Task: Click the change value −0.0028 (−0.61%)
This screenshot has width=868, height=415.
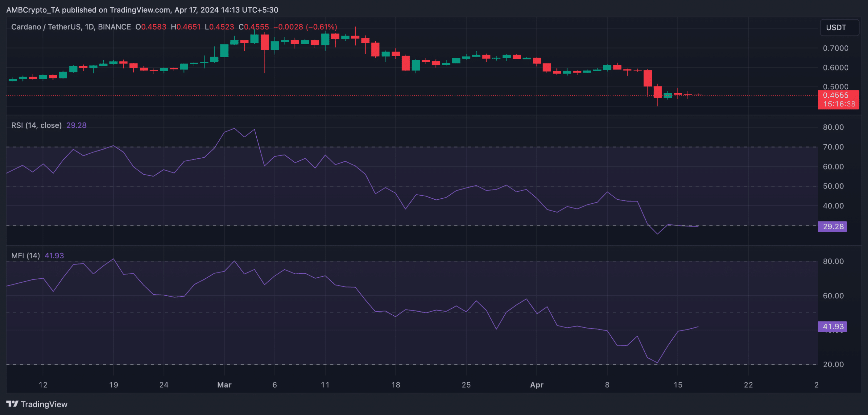Action: click(305, 27)
